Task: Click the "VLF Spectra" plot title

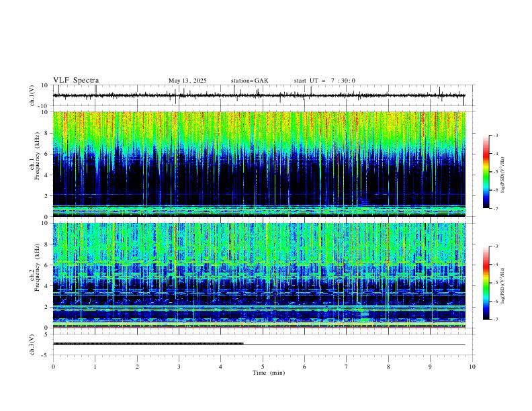Action: [x=76, y=81]
